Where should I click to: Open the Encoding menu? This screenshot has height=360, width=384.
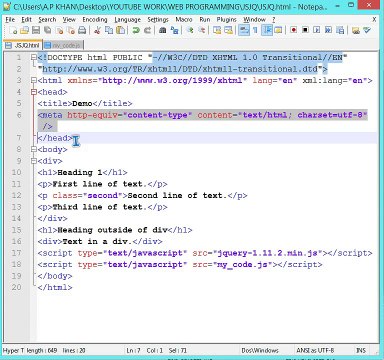pos(95,20)
